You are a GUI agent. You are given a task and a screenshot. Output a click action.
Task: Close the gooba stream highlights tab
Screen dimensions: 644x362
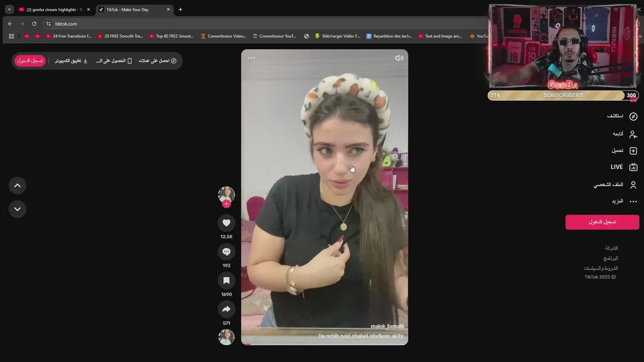tap(88, 10)
